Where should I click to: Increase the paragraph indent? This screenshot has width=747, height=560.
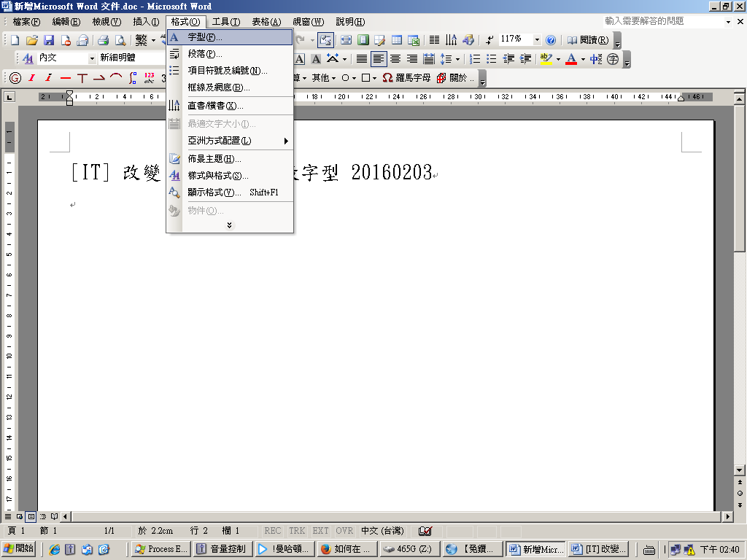(x=525, y=59)
